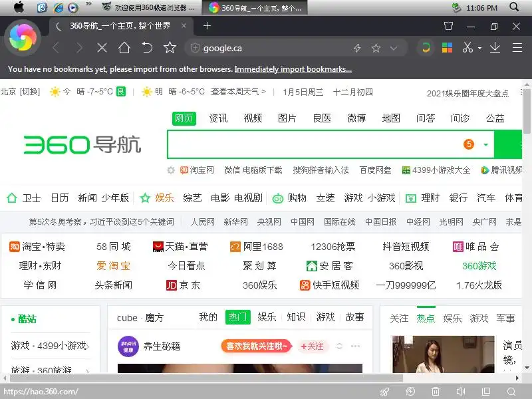Click the lightning speed mode icon

tap(357, 48)
